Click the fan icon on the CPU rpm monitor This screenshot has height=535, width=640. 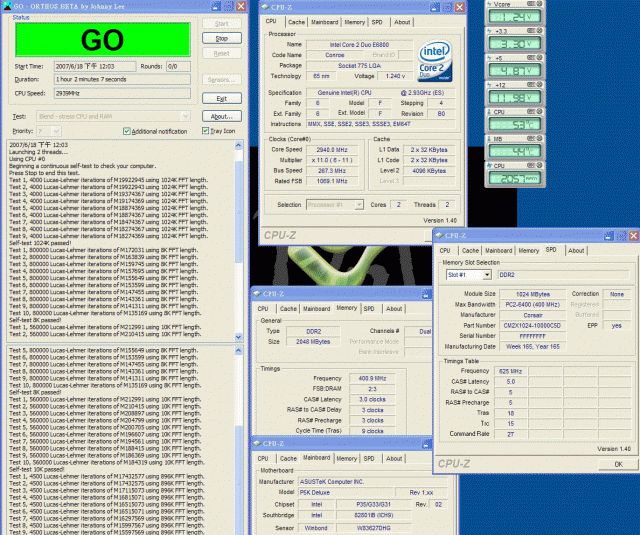click(x=489, y=166)
